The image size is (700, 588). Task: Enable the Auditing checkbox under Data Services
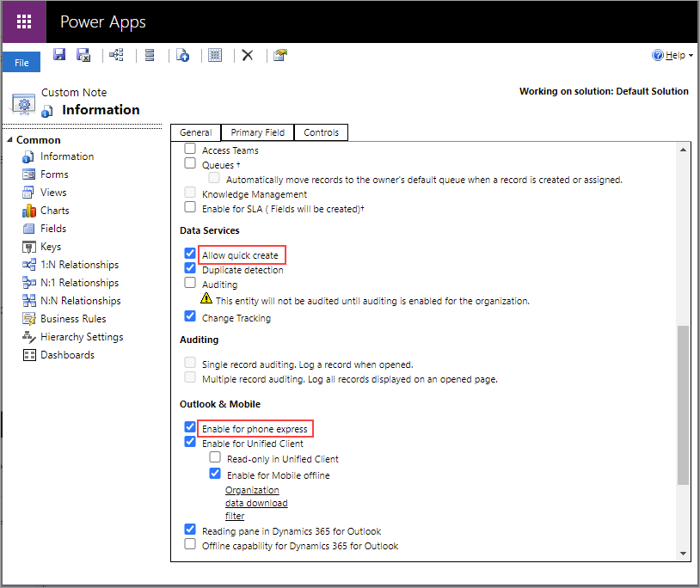click(190, 283)
